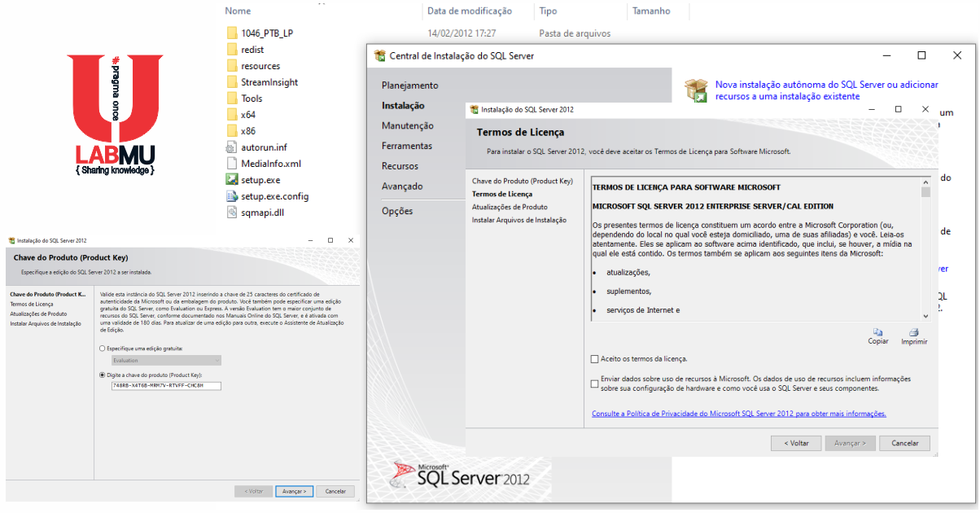Select the x86 folder icon

(x=231, y=131)
